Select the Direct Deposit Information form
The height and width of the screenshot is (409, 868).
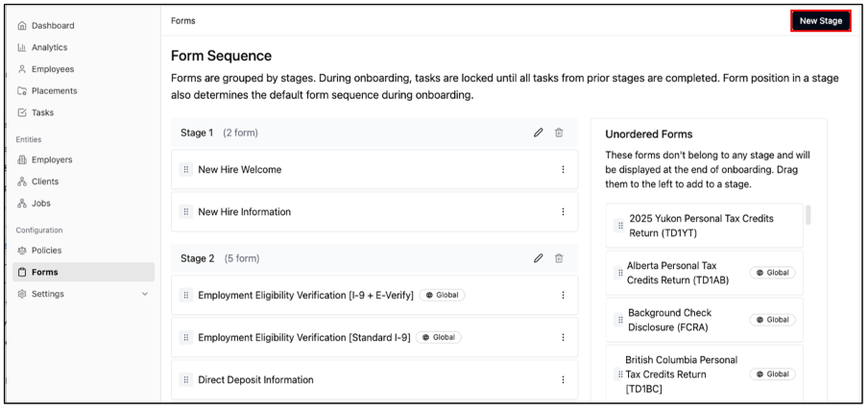click(374, 379)
